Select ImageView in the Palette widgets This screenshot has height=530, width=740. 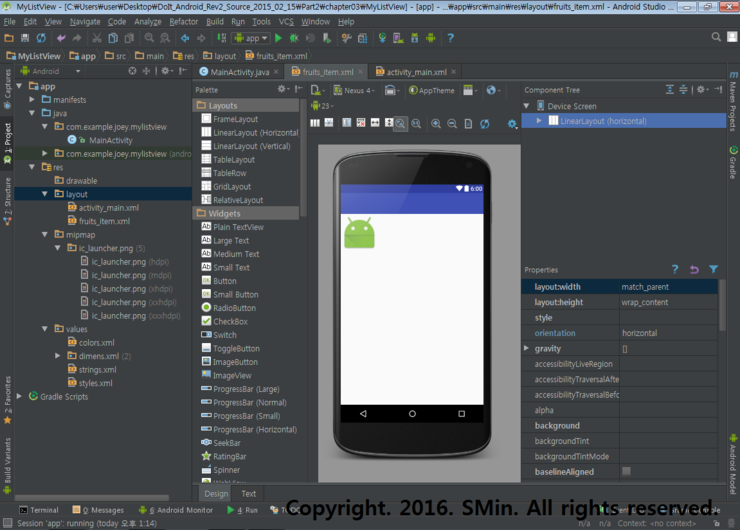232,375
